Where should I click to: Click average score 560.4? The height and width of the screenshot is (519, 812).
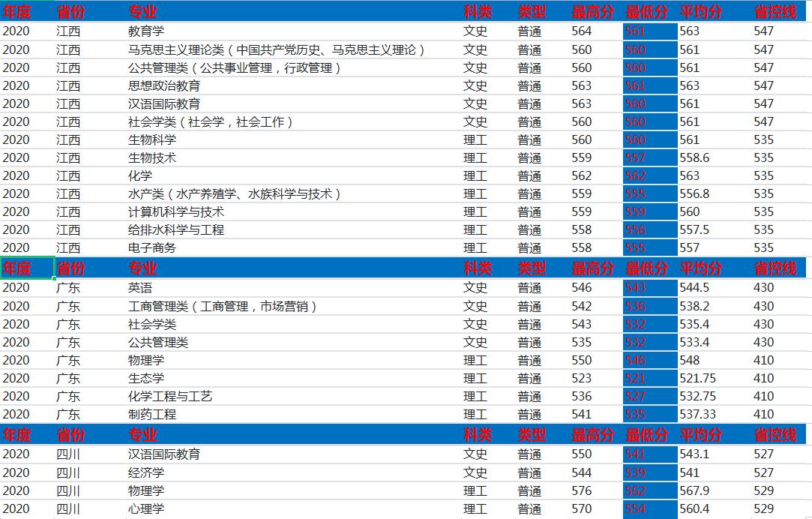click(694, 508)
